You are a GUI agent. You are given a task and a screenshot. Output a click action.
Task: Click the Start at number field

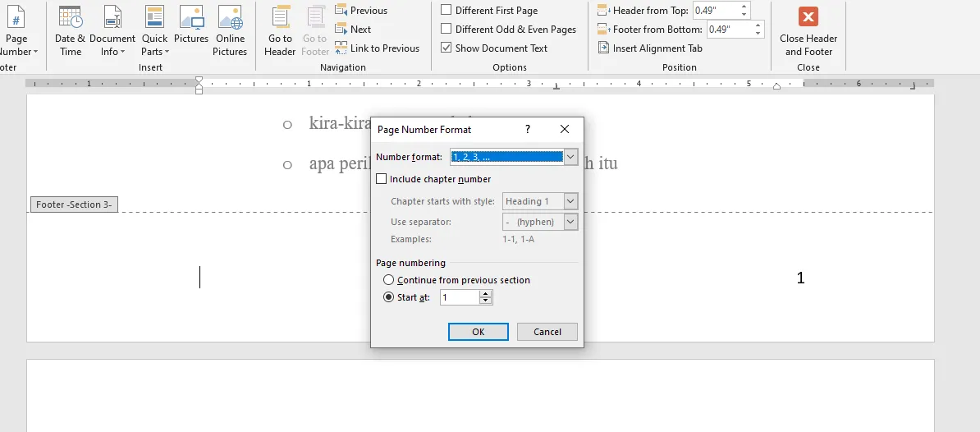(459, 298)
